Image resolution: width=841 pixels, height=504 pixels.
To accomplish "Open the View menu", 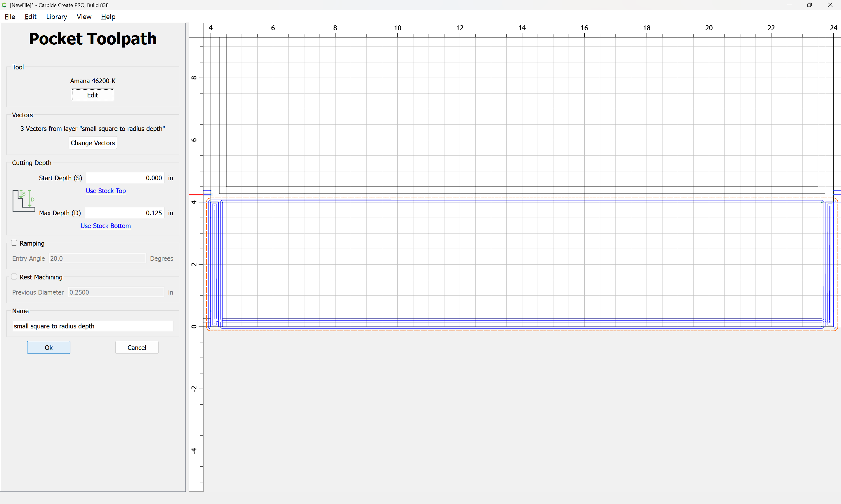I will tap(84, 17).
